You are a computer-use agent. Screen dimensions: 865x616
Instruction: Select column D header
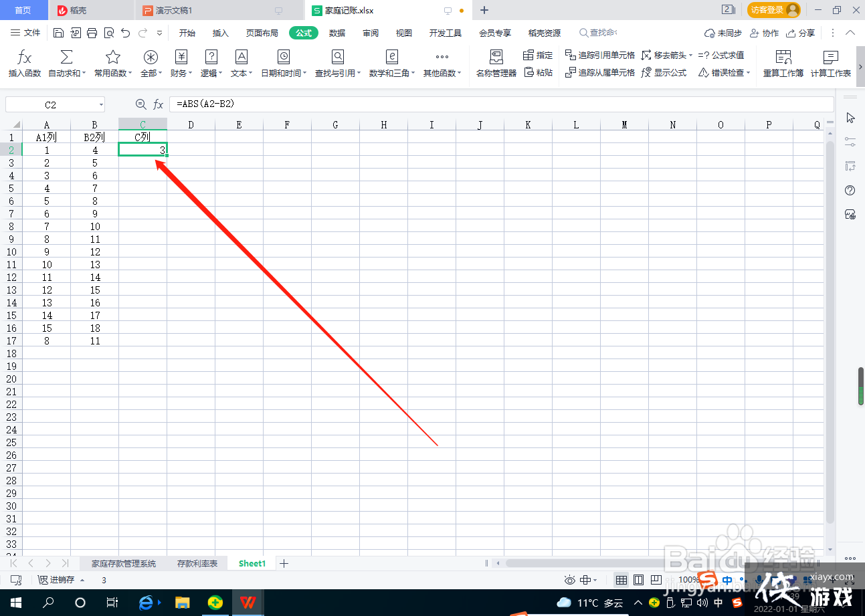[x=191, y=124]
